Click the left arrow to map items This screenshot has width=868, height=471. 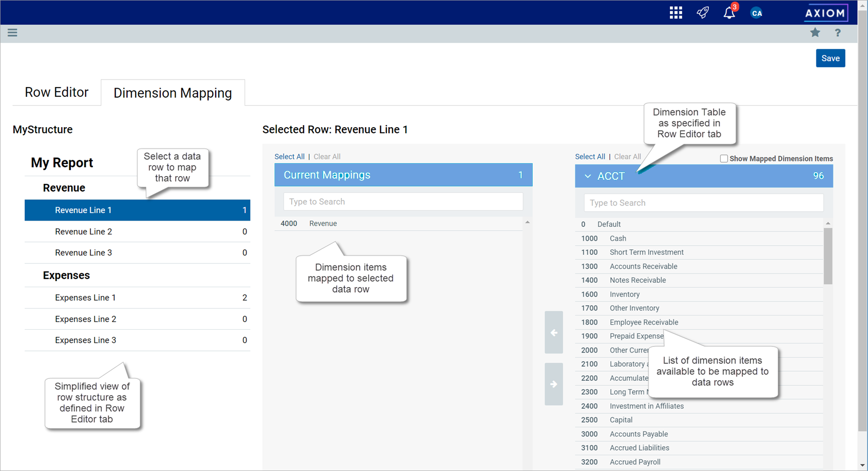point(554,333)
